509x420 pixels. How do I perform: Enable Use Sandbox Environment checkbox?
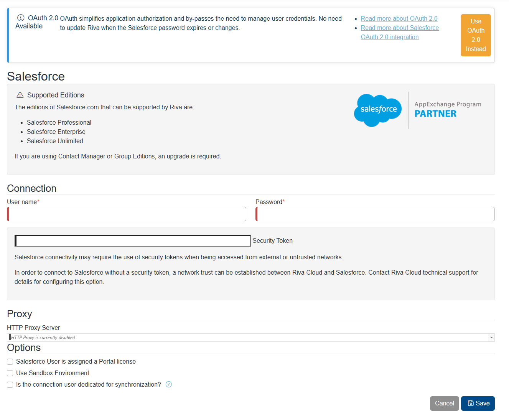point(10,373)
